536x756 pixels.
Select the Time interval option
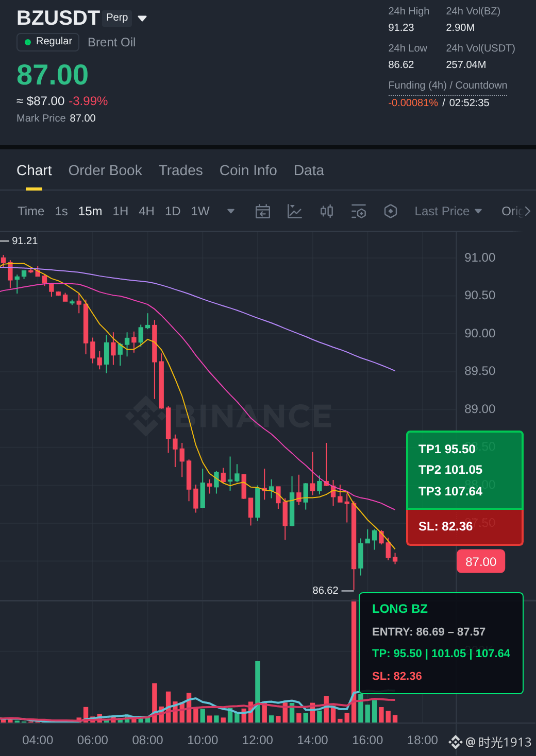[31, 211]
